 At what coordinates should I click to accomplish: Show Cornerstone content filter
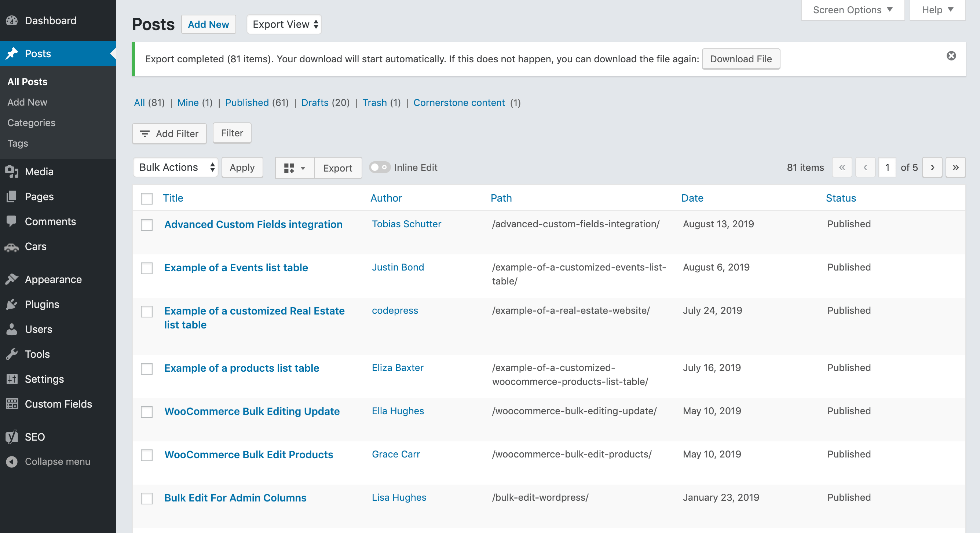(459, 103)
